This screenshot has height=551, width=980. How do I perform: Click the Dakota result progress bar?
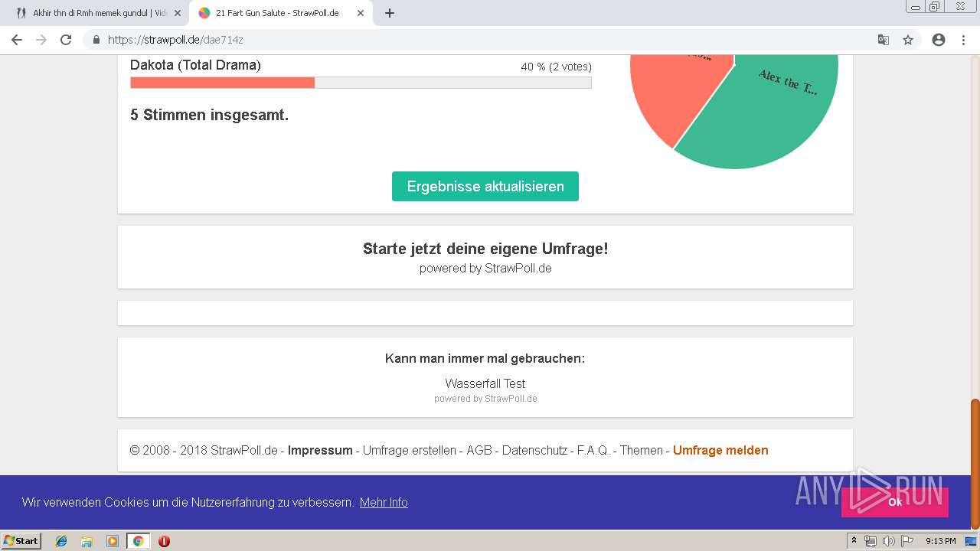pyautogui.click(x=361, y=83)
